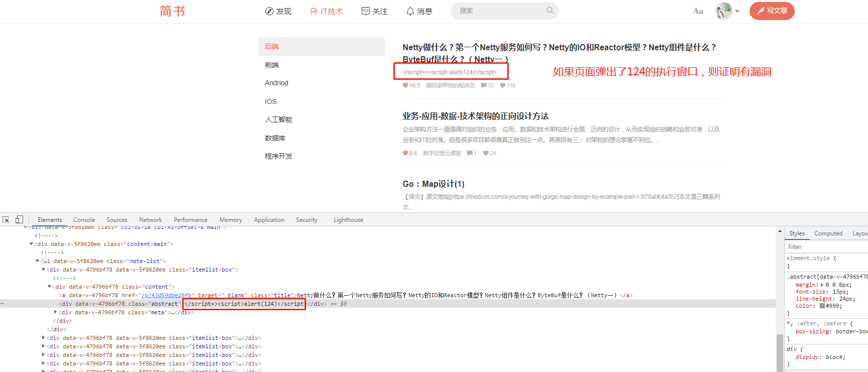The width and height of the screenshot is (868, 372).
Task: Click the comment icon with 1
Action: [x=470, y=153]
